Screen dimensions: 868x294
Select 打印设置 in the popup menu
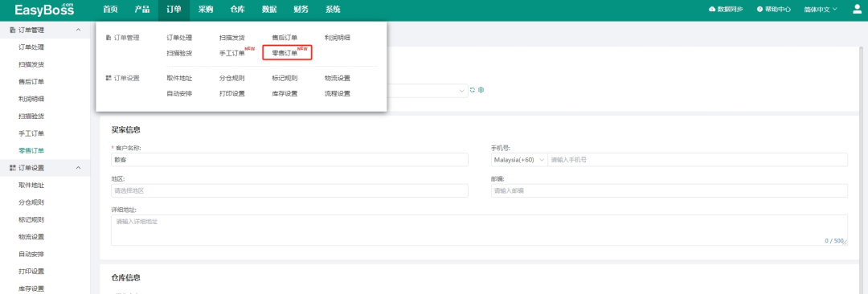[x=232, y=93]
